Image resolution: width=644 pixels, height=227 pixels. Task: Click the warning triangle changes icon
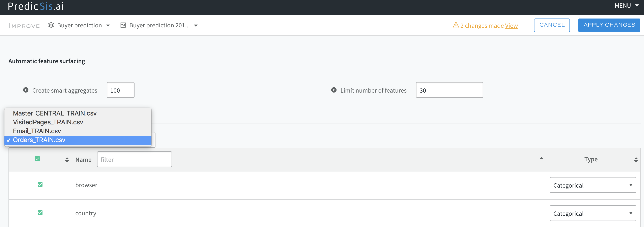(x=456, y=26)
